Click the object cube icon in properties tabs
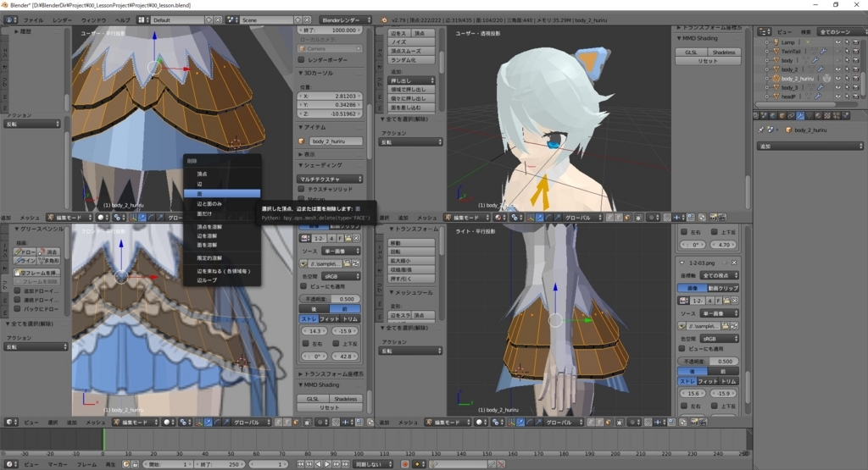The height and width of the screenshot is (470, 868). [x=782, y=115]
